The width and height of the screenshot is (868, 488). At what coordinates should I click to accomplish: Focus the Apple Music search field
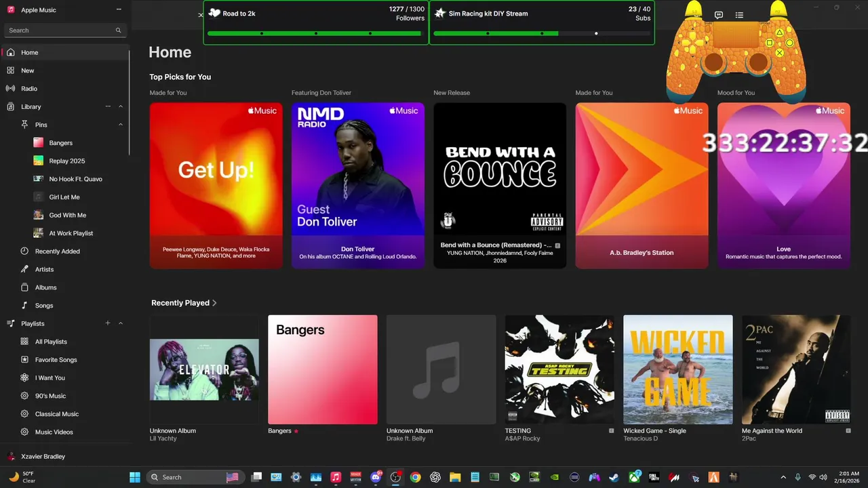point(65,30)
